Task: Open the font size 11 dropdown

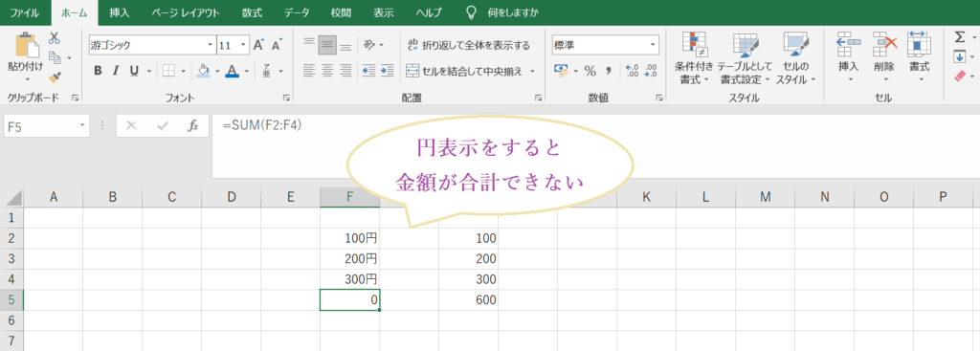Action: tap(244, 46)
